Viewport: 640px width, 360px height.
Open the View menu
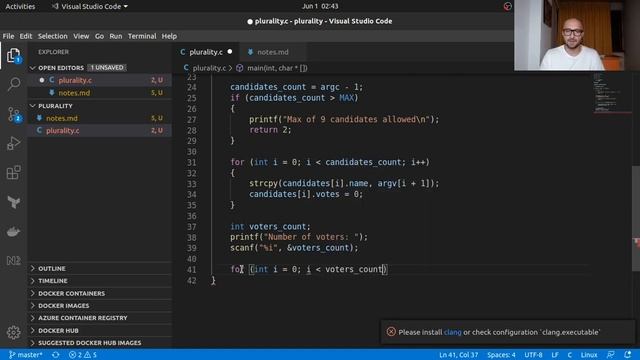(81, 36)
